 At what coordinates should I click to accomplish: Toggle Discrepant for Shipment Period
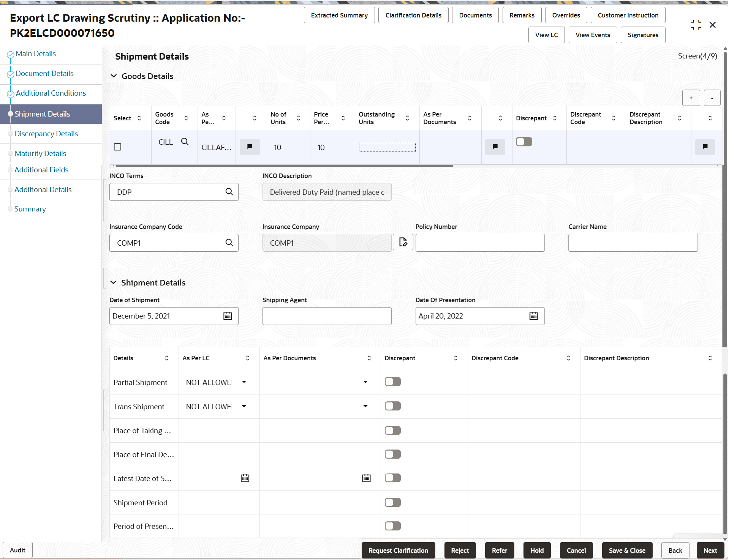pos(393,502)
